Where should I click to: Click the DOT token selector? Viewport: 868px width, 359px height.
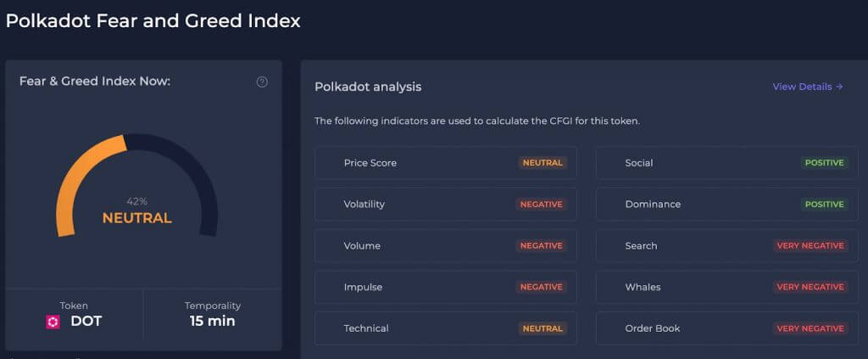click(75, 315)
